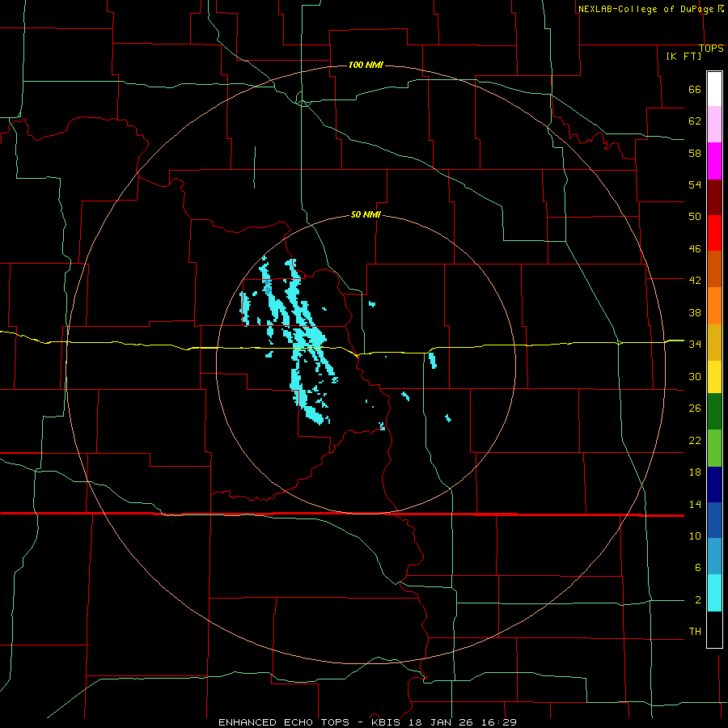728x728 pixels.
Task: Click legend value "10"
Action: (x=695, y=536)
